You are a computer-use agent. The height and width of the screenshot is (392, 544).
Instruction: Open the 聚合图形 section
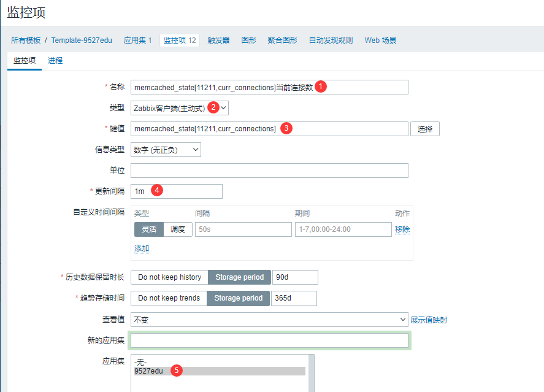(282, 40)
